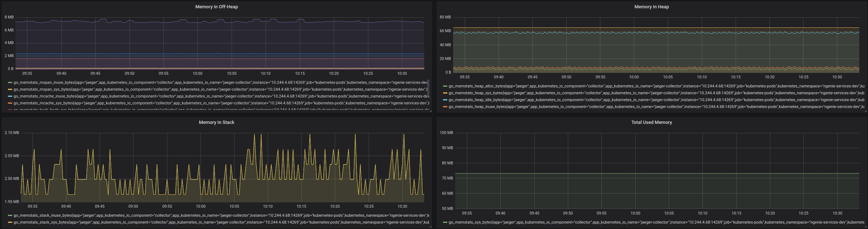Click the Total Used Memory panel resize handle
This screenshot has height=229, width=868.
point(865,226)
